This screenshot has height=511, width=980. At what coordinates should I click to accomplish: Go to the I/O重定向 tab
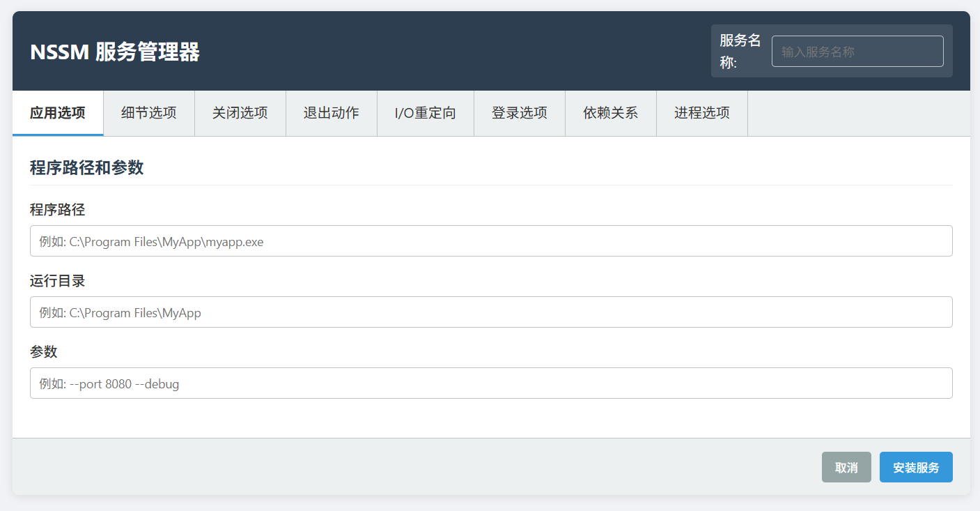426,113
